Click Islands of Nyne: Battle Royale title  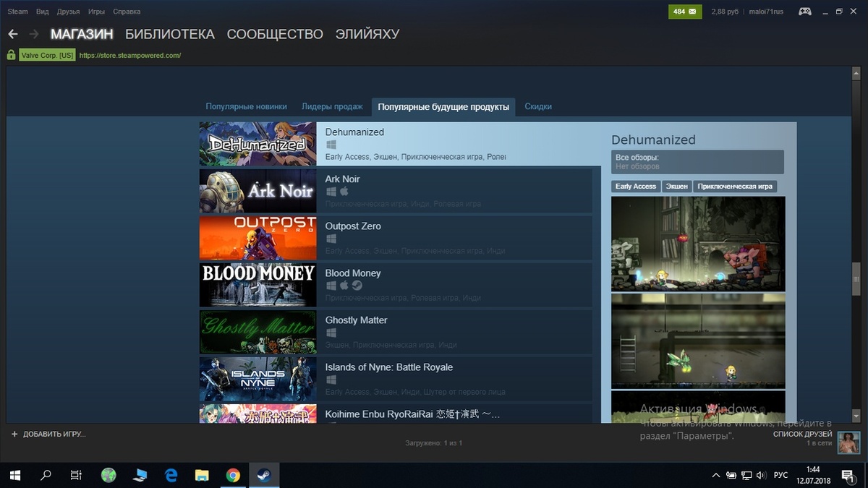tap(389, 367)
